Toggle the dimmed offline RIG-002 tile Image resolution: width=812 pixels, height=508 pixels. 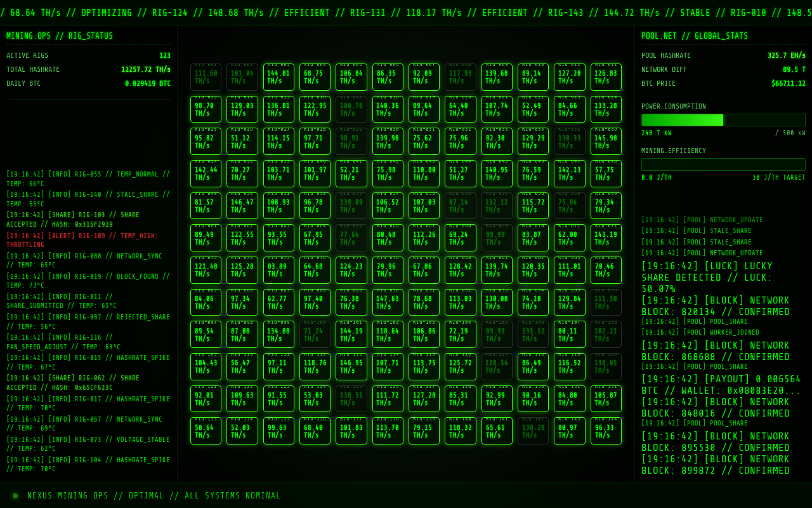pyautogui.click(x=242, y=77)
